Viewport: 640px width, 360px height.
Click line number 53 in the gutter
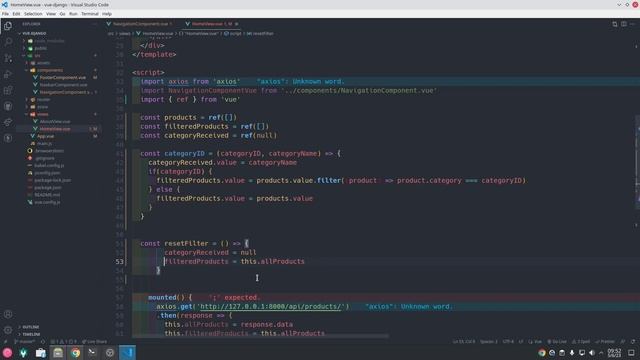tap(119, 262)
